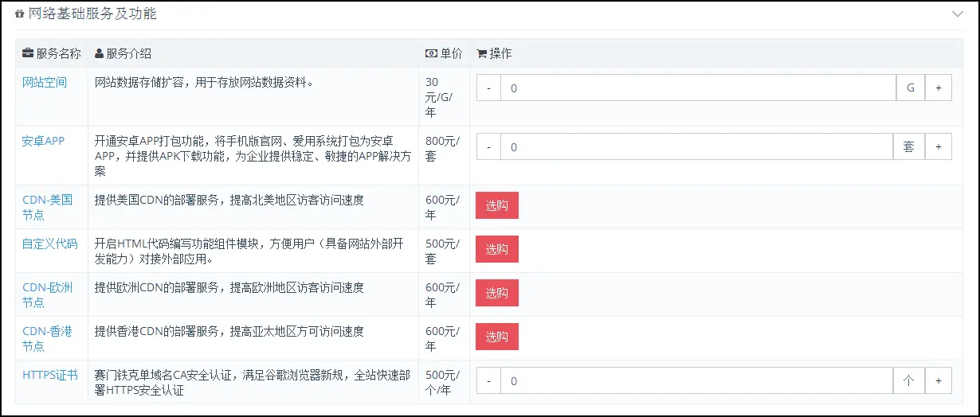
Task: Decrease 安卓APP quantity with minus button
Action: click(x=488, y=146)
